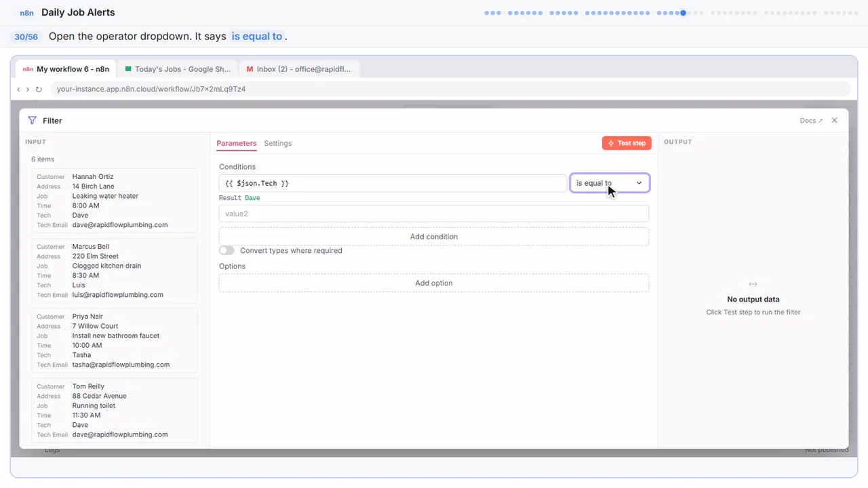This screenshot has height=488, width=868.
Task: Select customer name Hannah Ortiz
Action: point(94,177)
